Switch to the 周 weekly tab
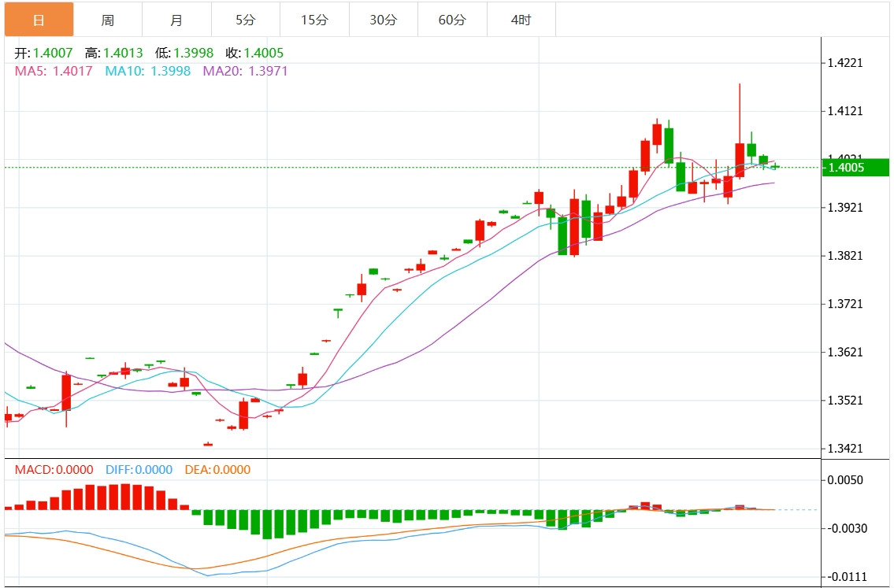 click(x=108, y=20)
